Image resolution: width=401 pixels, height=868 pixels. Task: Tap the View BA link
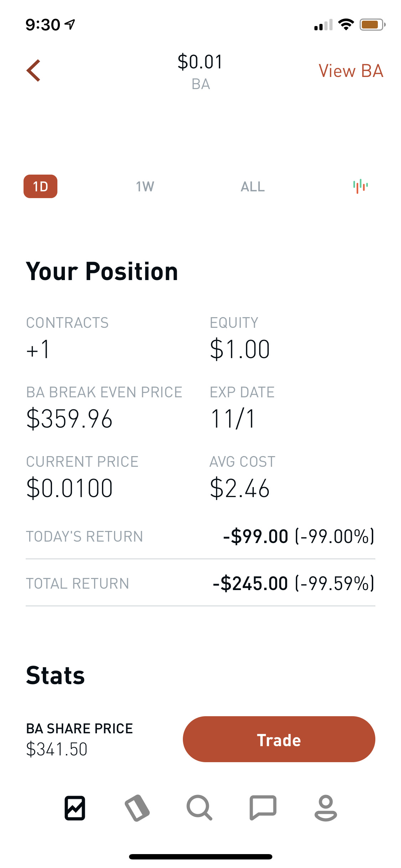click(x=351, y=71)
